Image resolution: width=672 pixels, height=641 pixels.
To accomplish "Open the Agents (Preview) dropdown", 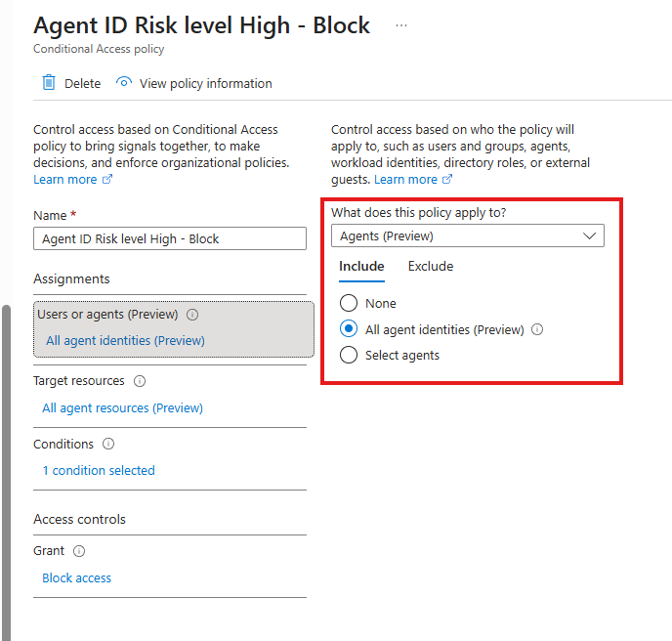I will [467, 235].
